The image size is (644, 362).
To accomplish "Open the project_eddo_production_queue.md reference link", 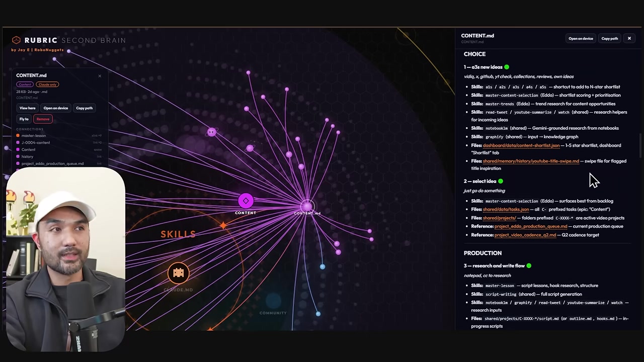I will click(531, 226).
